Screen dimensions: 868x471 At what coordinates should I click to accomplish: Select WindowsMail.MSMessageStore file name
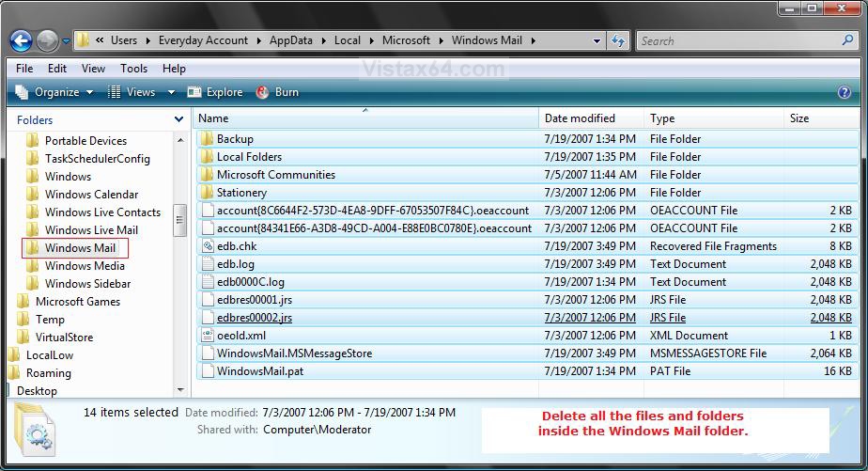pos(295,353)
